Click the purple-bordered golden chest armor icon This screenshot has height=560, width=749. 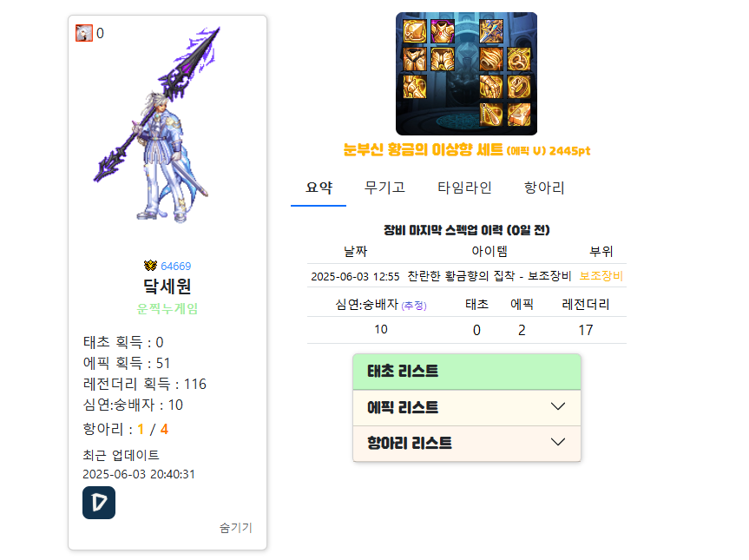pos(443,31)
